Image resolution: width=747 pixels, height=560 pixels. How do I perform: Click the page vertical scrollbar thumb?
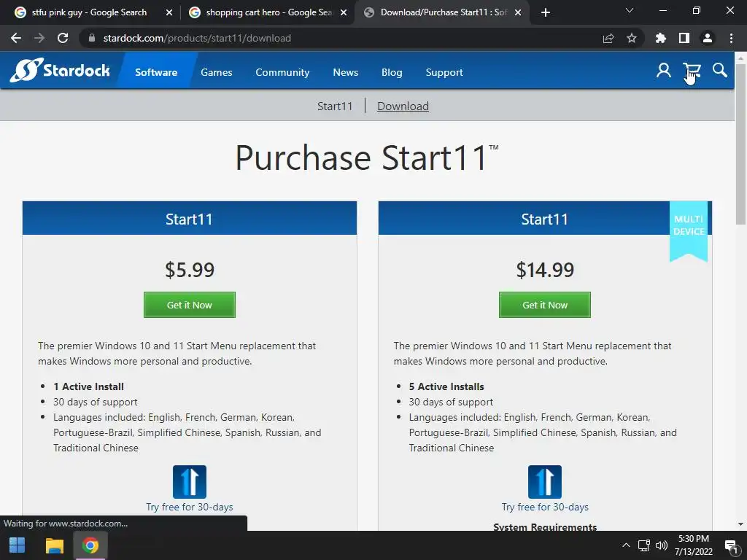click(740, 144)
